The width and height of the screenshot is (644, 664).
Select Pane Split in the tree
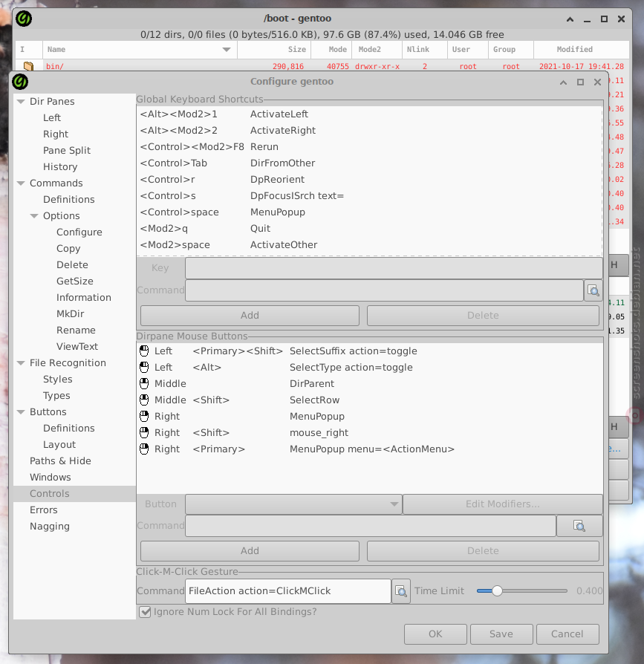(67, 150)
